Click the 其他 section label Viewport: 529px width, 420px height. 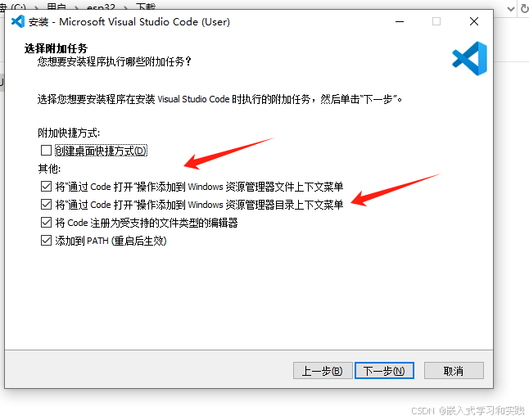tap(49, 169)
